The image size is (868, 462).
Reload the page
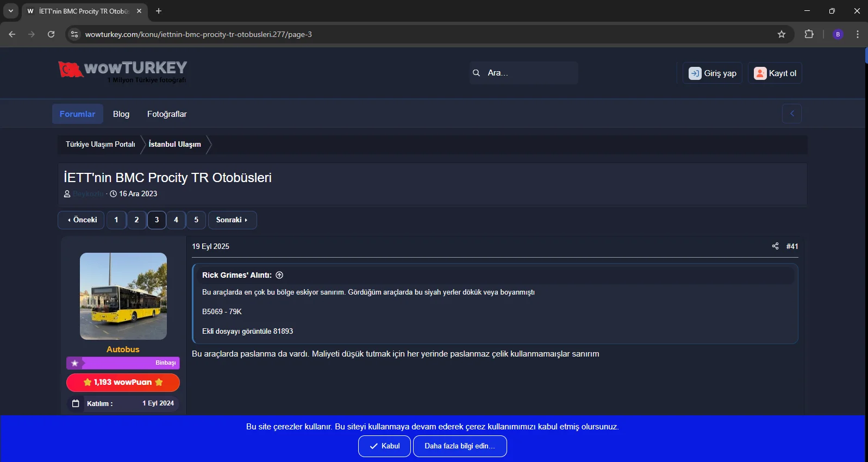tap(51, 34)
